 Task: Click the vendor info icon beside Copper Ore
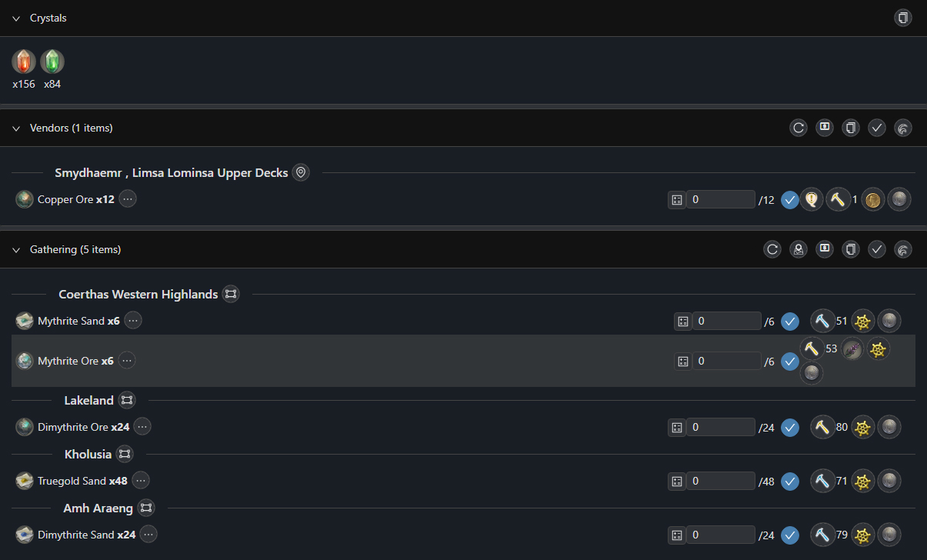812,199
